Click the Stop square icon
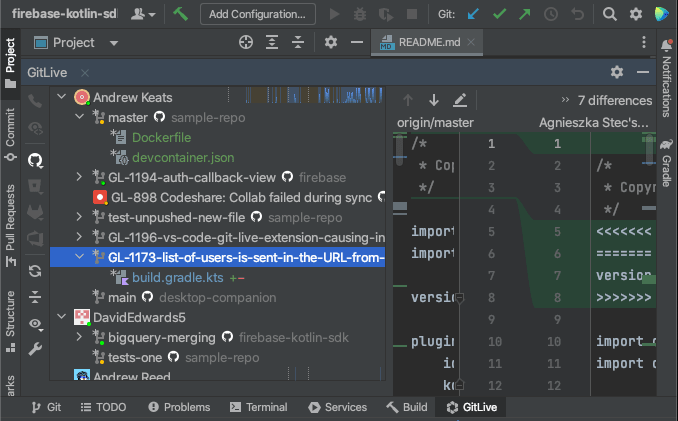This screenshot has width=678, height=421. point(412,14)
